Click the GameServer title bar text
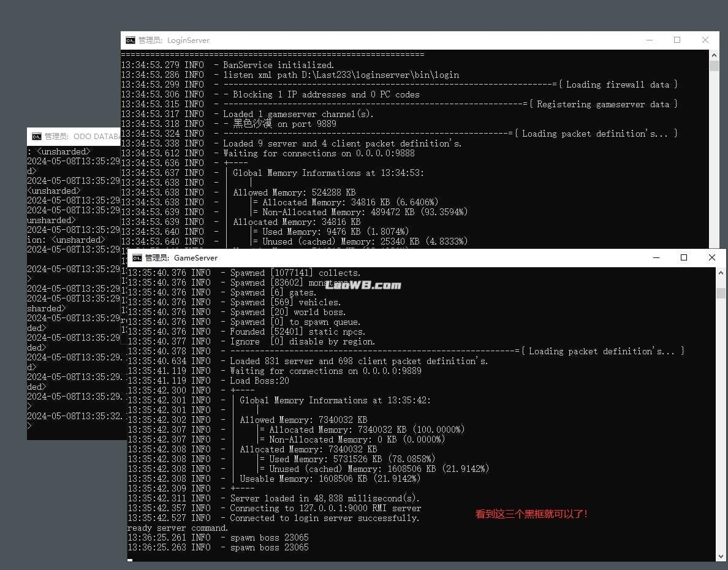 [x=181, y=258]
